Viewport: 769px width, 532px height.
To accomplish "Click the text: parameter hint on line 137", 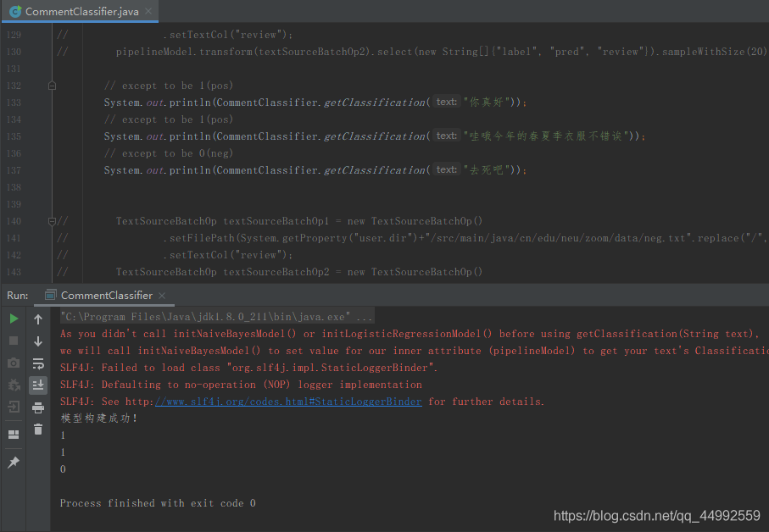I will [x=446, y=169].
